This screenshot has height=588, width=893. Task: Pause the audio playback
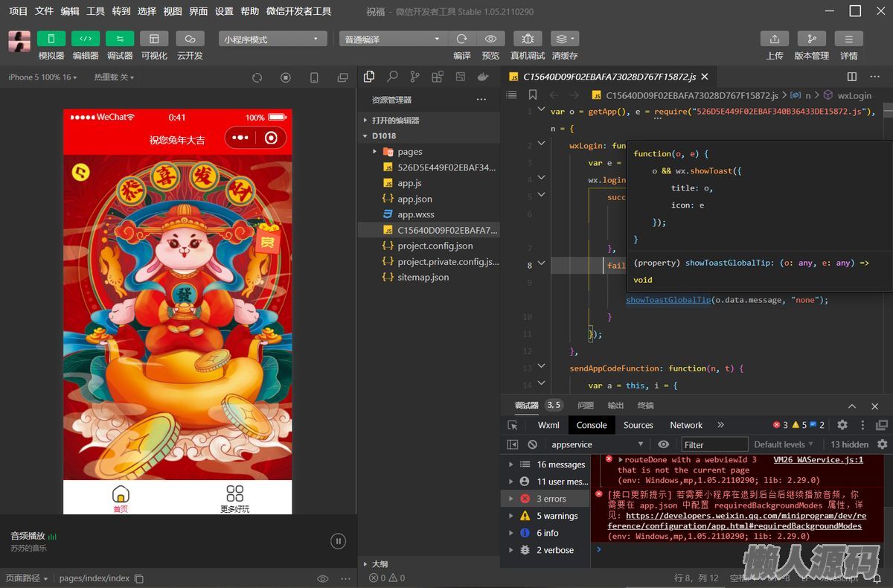click(x=339, y=541)
